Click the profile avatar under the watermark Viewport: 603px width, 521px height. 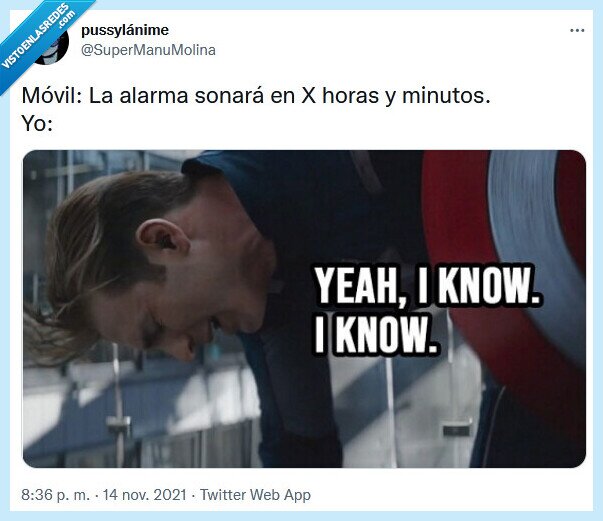coord(52,48)
